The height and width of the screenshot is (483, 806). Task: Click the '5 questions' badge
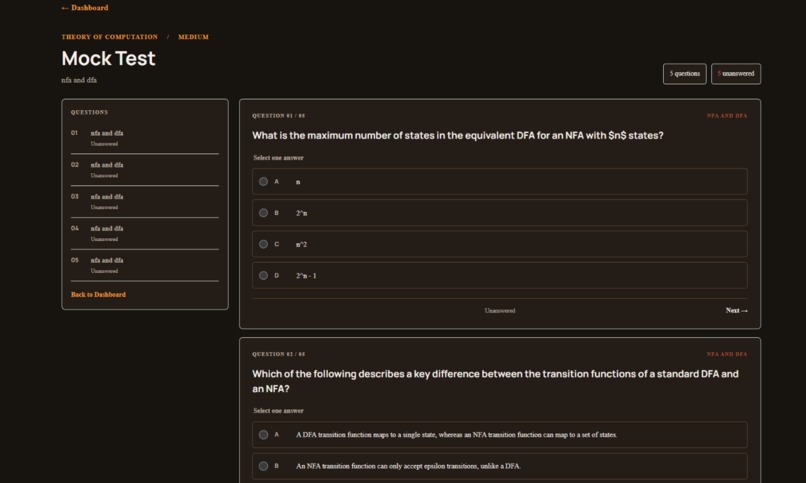[685, 73]
